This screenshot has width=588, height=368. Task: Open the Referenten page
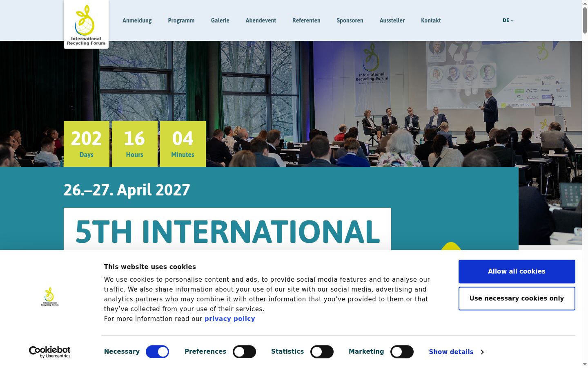tap(306, 20)
